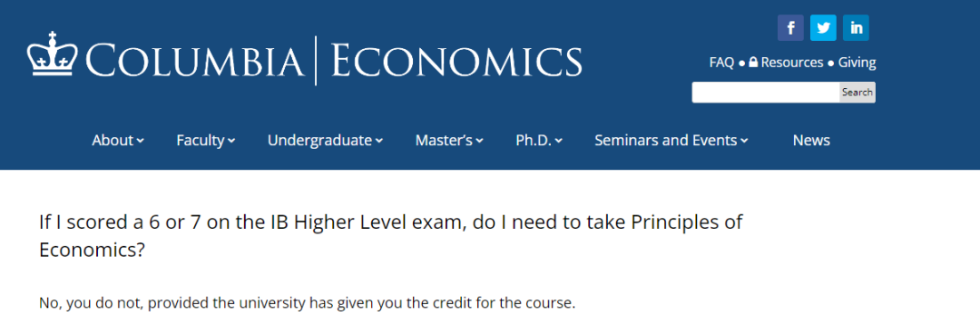Click the Columbia crown logo
This screenshot has width=980, height=335.
tap(53, 54)
